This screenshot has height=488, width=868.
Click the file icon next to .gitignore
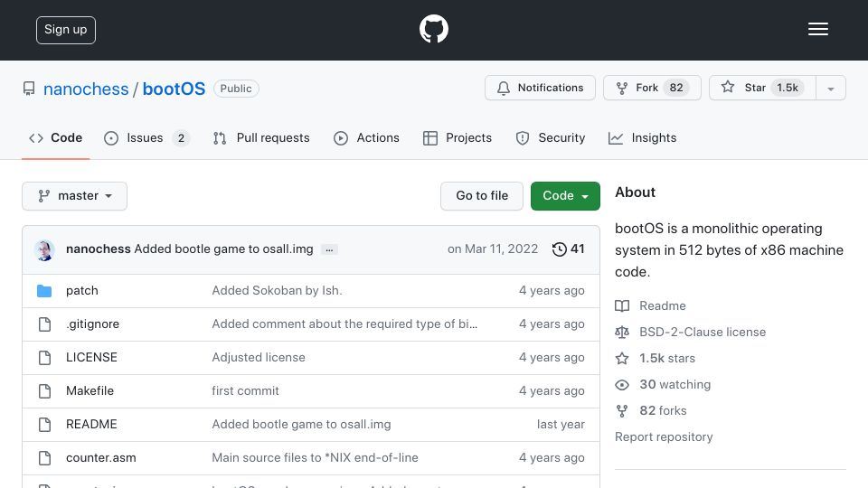click(45, 324)
